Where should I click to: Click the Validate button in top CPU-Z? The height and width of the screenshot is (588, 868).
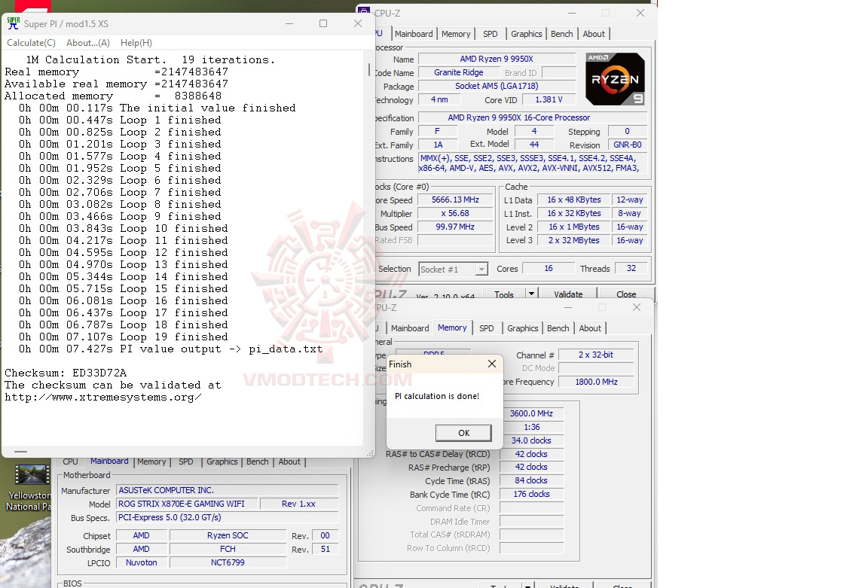pos(568,294)
